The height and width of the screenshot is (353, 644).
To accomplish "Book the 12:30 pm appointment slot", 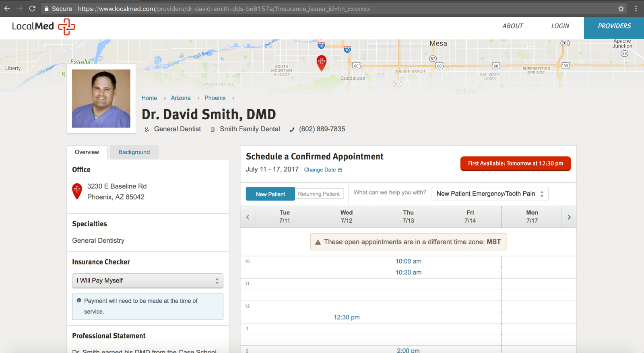I will tap(347, 317).
